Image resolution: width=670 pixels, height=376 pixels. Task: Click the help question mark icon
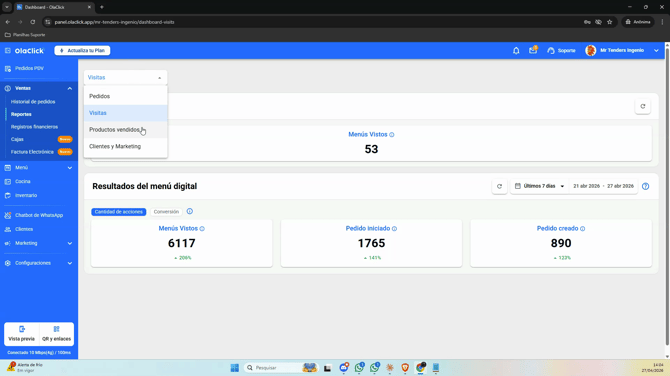(646, 186)
